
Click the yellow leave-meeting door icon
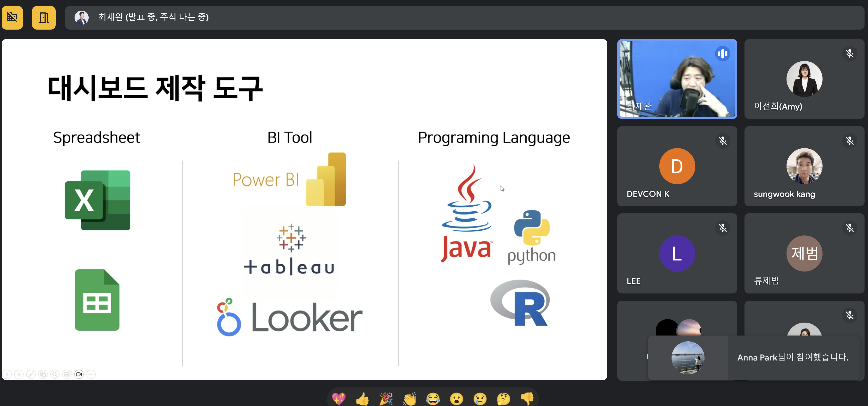point(44,18)
